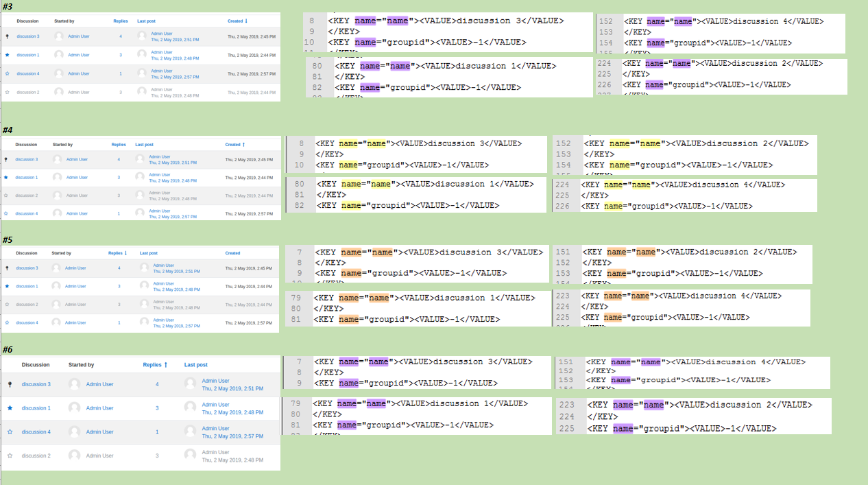Click the Last post avatar for discussion 2 in table #3
The image size is (868, 485).
(142, 92)
